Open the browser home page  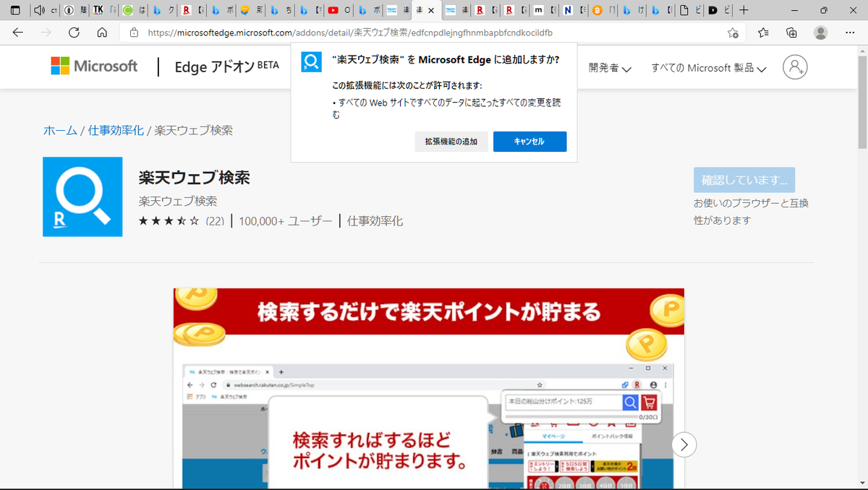click(x=102, y=33)
